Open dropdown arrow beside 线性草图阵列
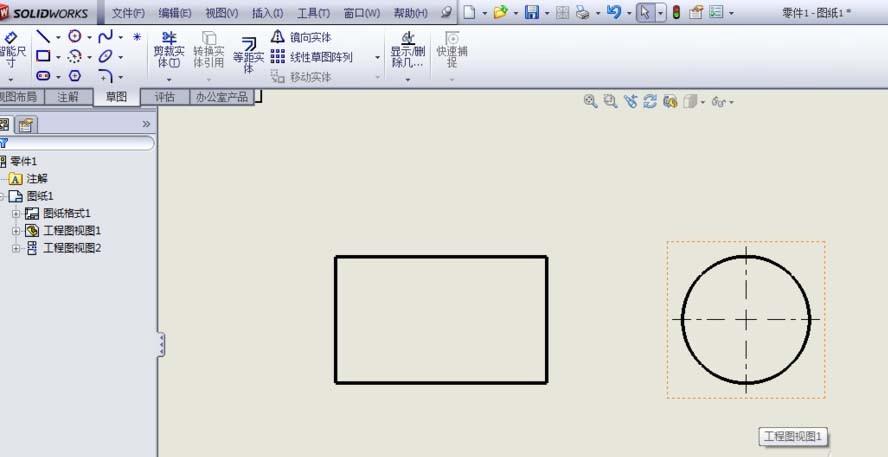888x457 pixels. pos(378,57)
